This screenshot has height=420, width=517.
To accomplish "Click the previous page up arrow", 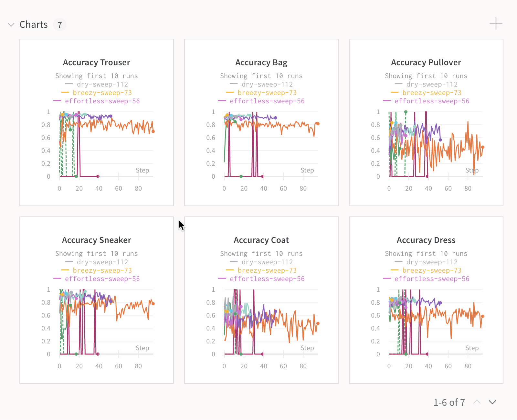I will click(477, 402).
